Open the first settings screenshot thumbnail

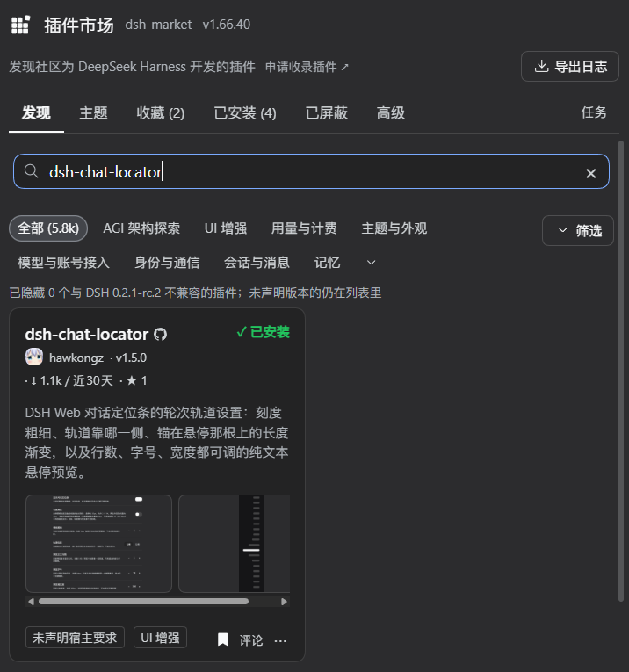coord(98,544)
